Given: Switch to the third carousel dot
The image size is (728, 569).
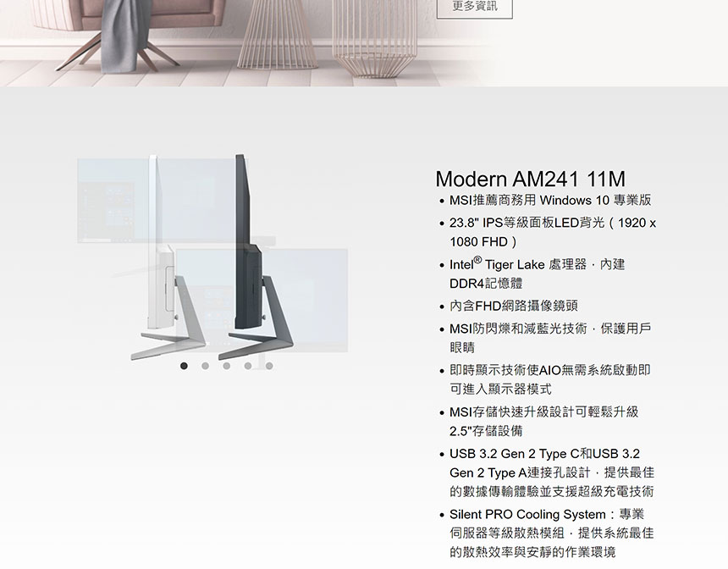Looking at the screenshot, I should click(x=227, y=366).
